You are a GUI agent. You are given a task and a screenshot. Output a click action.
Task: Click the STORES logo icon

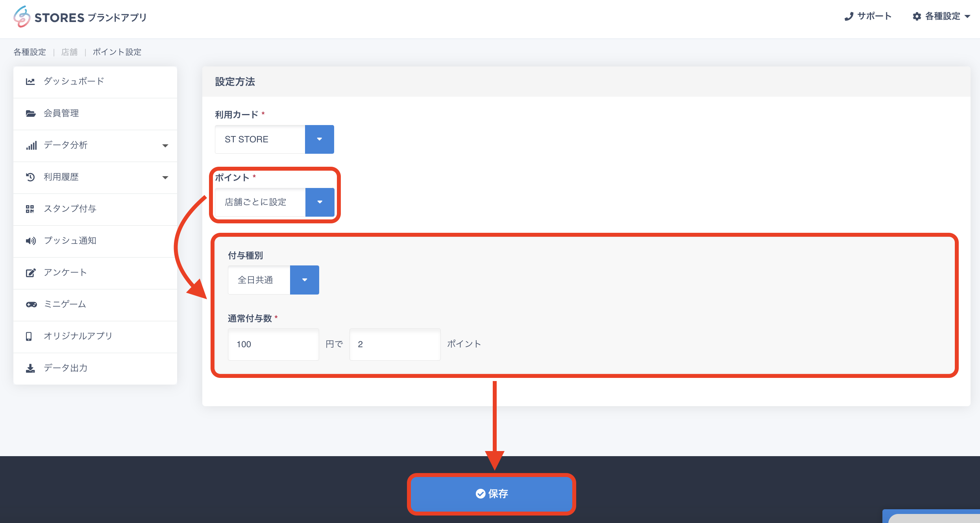pos(22,17)
